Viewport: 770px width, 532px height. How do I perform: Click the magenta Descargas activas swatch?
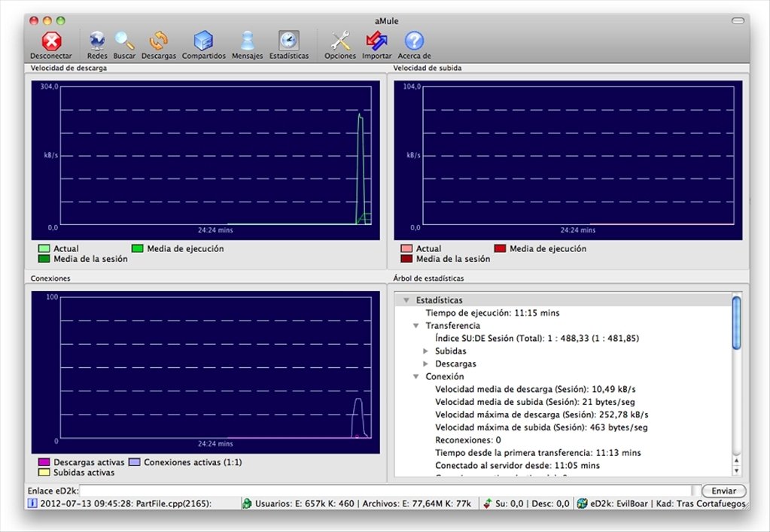click(x=44, y=462)
